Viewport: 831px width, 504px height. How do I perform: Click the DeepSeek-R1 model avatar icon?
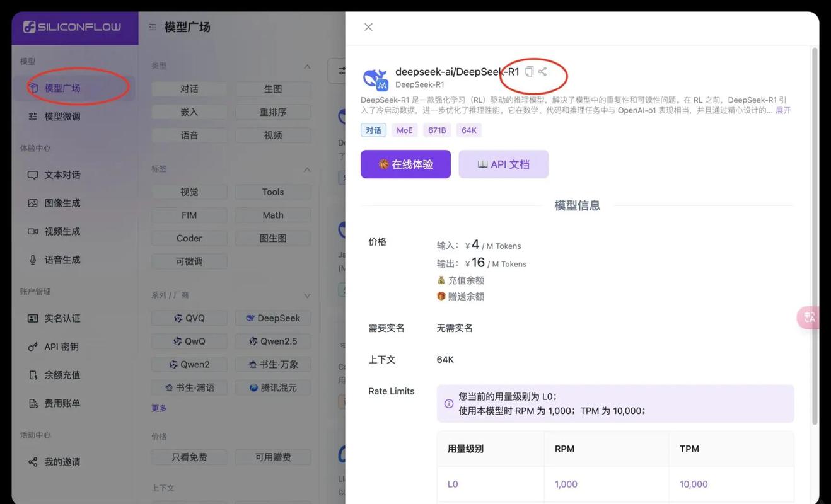tap(375, 79)
